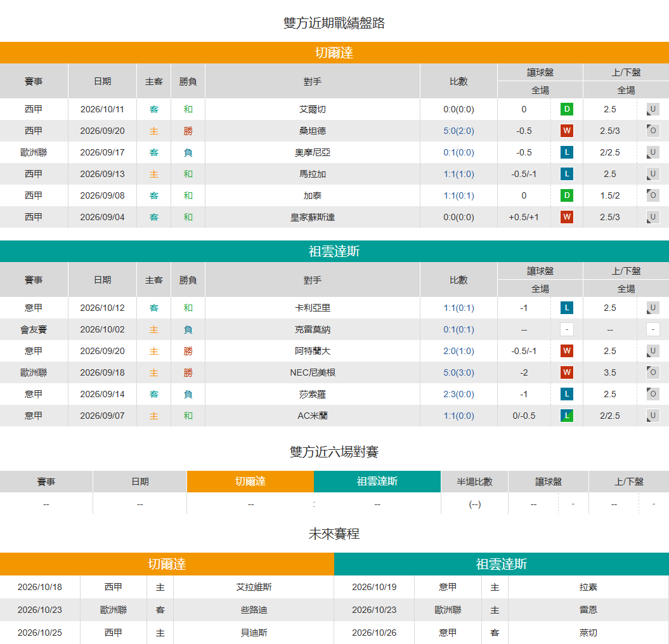This screenshot has height=644, width=669.
Task: Click the red W badge in the NEC尼美根 row
Action: point(567,372)
